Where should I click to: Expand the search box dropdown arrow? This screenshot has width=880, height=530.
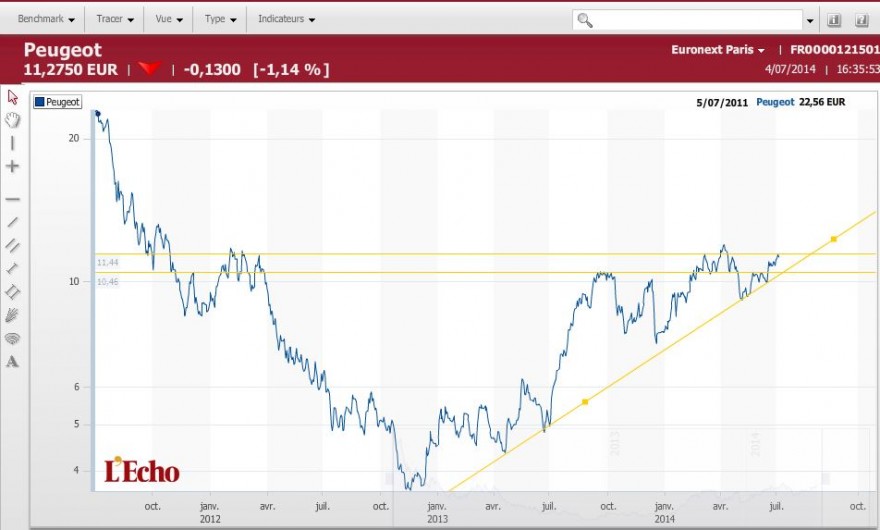pyautogui.click(x=810, y=21)
